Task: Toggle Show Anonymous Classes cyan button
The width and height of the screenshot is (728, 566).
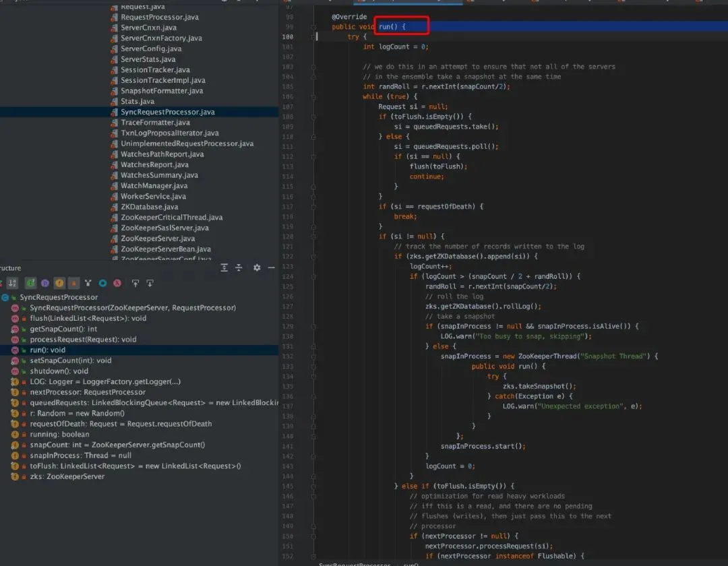Action: tap(102, 283)
